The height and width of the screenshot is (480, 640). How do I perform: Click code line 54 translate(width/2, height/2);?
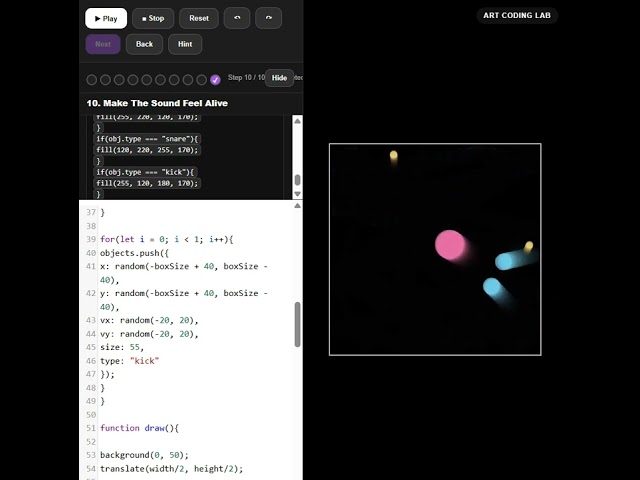pyautogui.click(x=171, y=469)
